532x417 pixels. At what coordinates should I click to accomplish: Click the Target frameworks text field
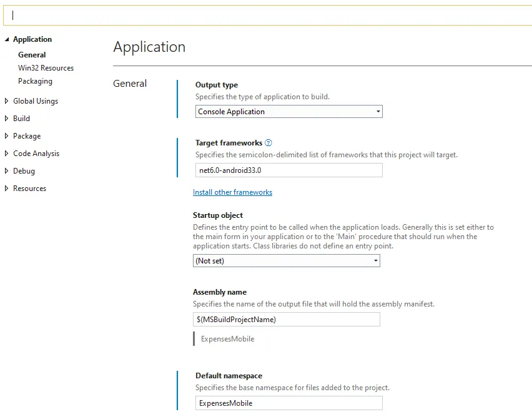coord(288,170)
